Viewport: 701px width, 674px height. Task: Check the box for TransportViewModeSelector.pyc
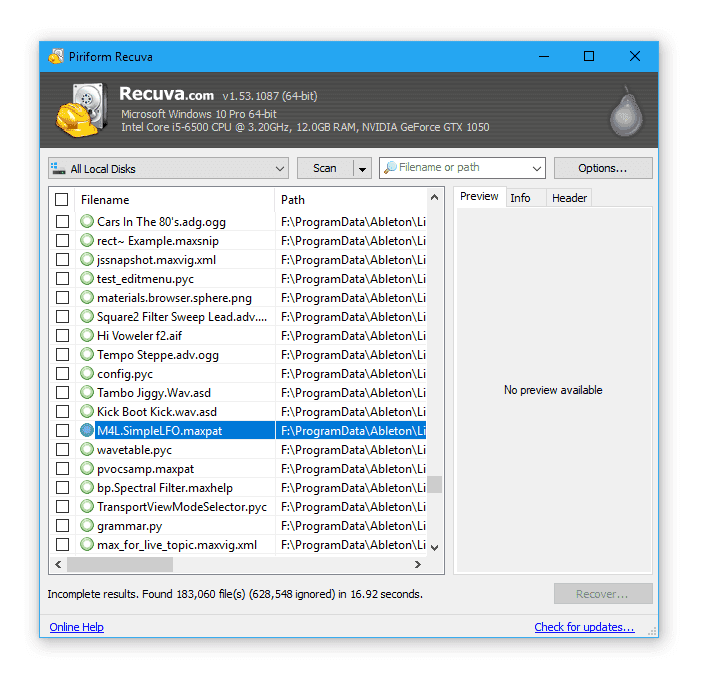pyautogui.click(x=63, y=506)
